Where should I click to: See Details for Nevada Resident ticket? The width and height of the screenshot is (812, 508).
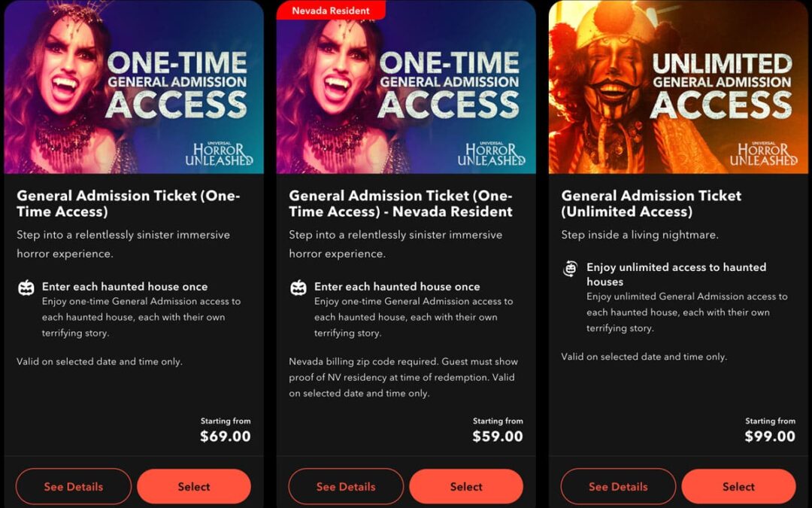346,486
